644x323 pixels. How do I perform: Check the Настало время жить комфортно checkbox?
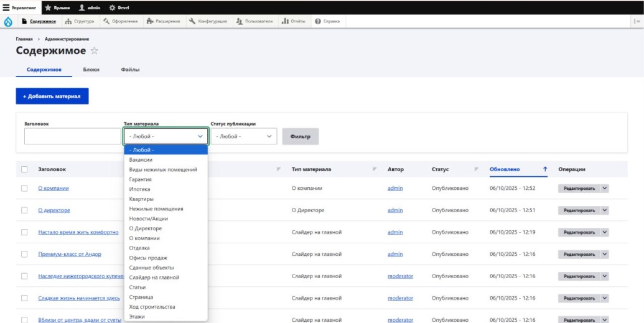click(24, 232)
